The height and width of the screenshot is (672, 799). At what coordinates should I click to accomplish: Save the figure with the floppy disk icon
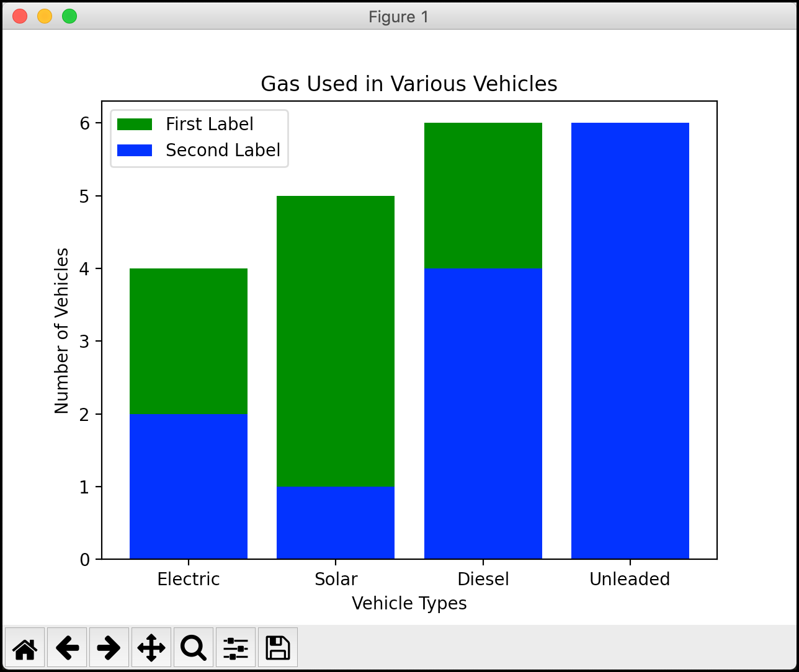click(278, 648)
